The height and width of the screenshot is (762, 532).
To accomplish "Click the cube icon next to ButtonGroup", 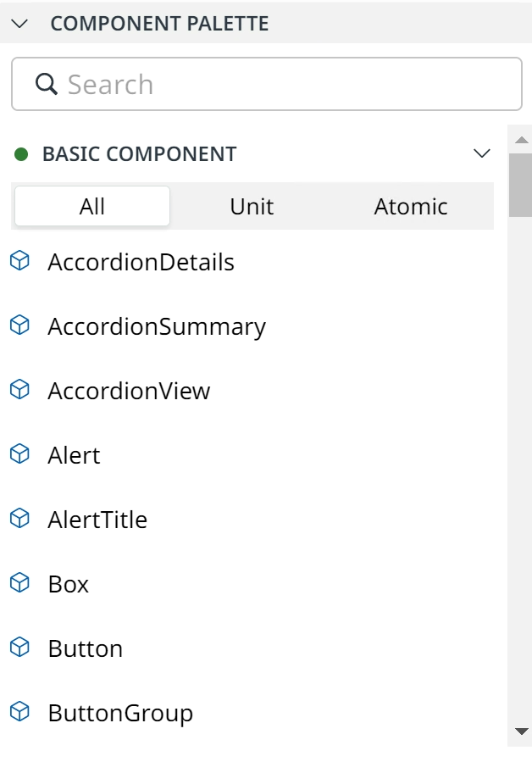I will [x=20, y=712].
